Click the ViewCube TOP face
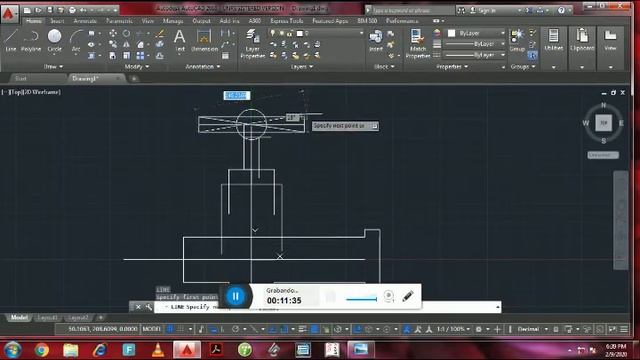Viewport: 640px width, 360px height. pos(604,122)
